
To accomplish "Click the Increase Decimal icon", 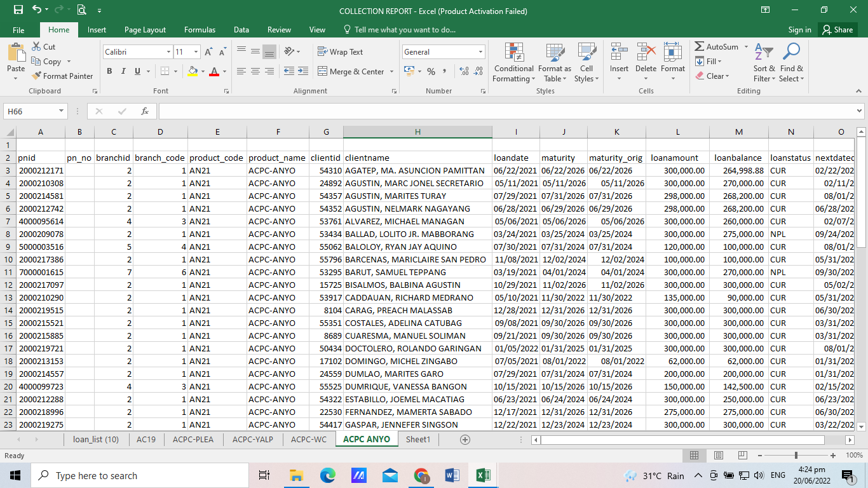I will [463, 72].
